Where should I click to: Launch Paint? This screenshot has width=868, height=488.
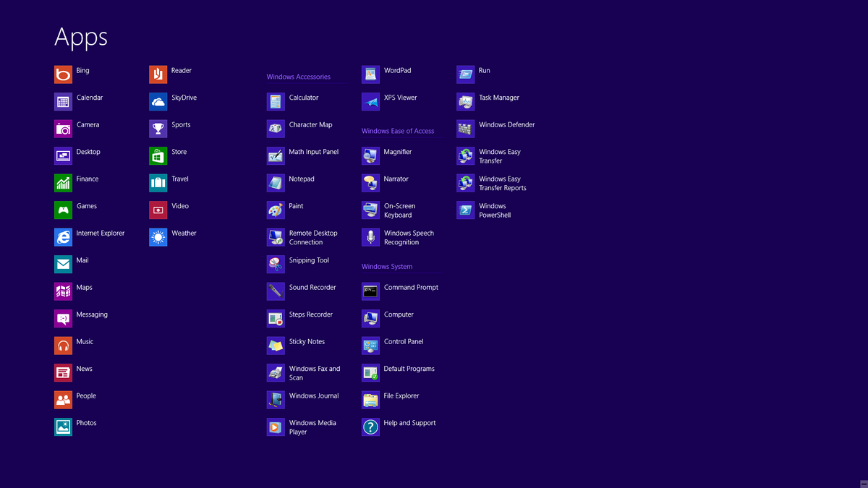point(292,210)
